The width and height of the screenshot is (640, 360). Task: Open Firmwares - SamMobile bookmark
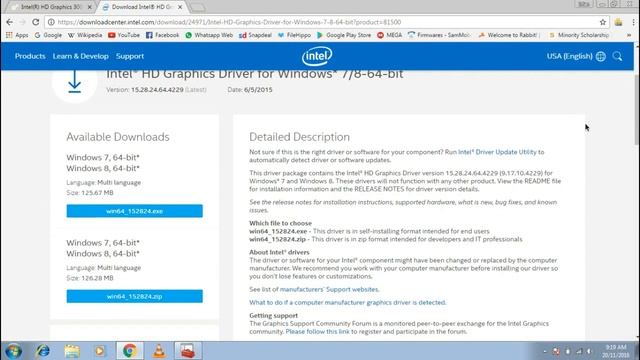click(439, 35)
